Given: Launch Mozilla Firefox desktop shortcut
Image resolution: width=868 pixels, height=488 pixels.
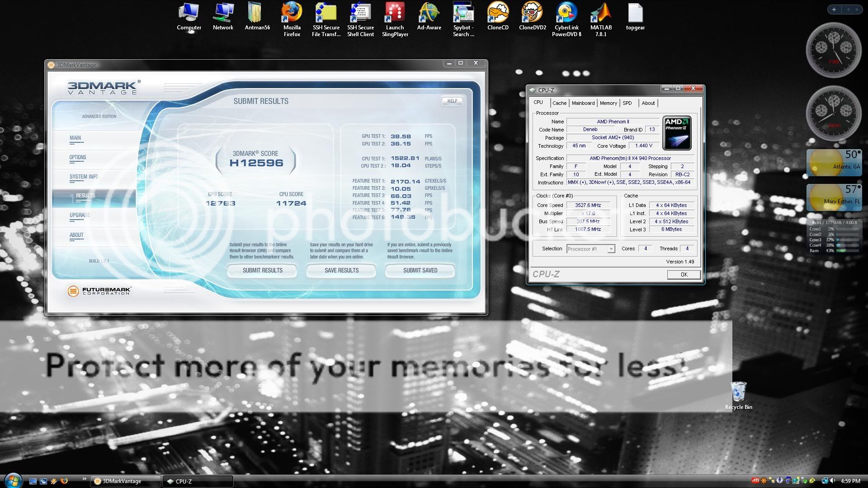Looking at the screenshot, I should click(292, 19).
